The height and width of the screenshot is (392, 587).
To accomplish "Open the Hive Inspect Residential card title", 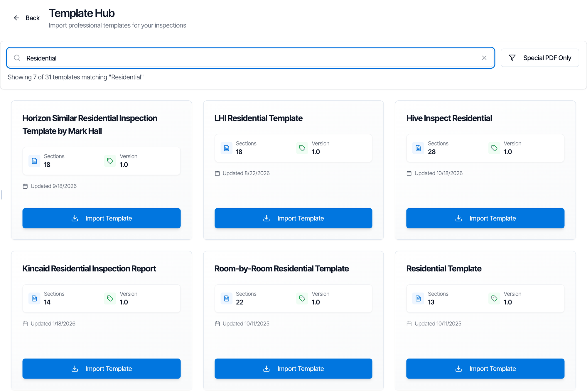I will (449, 118).
